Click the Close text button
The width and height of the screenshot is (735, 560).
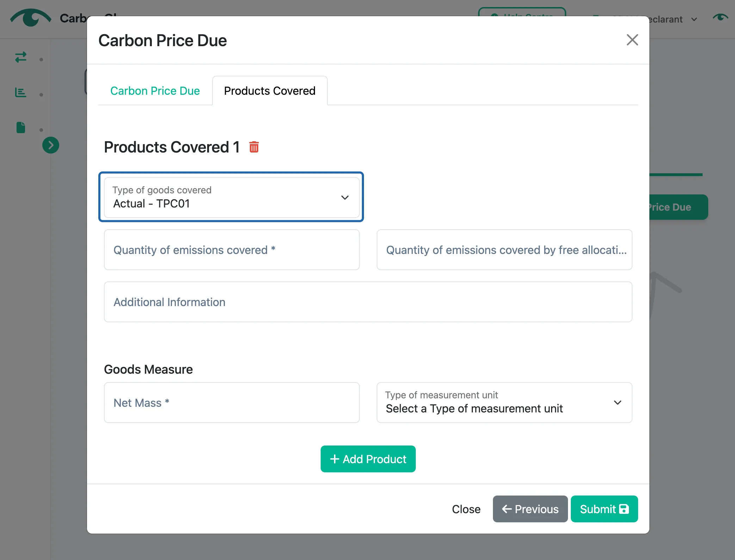pyautogui.click(x=466, y=509)
